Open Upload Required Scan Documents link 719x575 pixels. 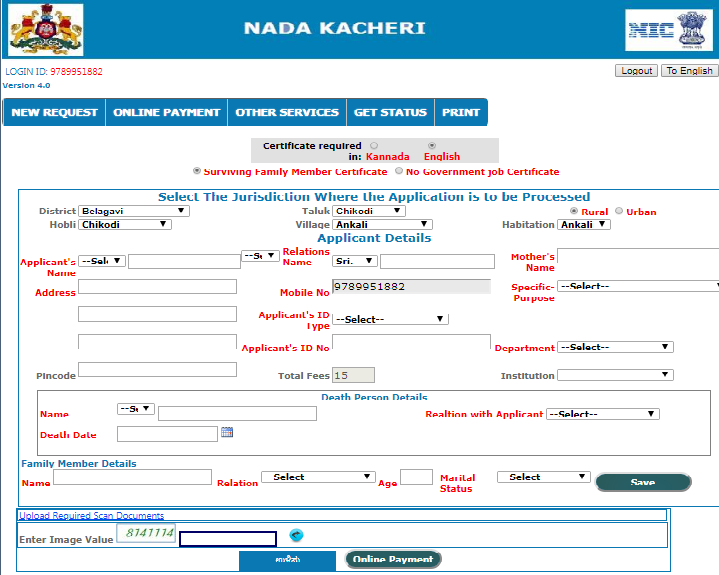(x=91, y=515)
